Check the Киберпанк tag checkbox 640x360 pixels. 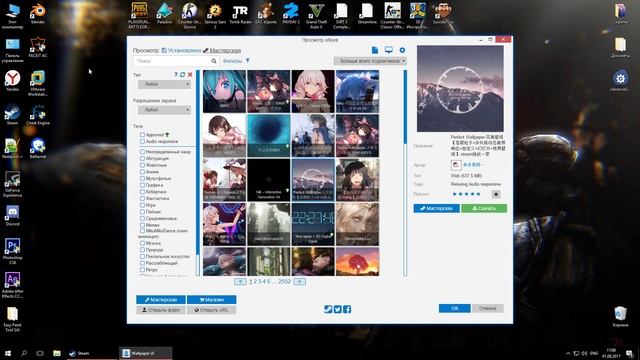point(142,191)
